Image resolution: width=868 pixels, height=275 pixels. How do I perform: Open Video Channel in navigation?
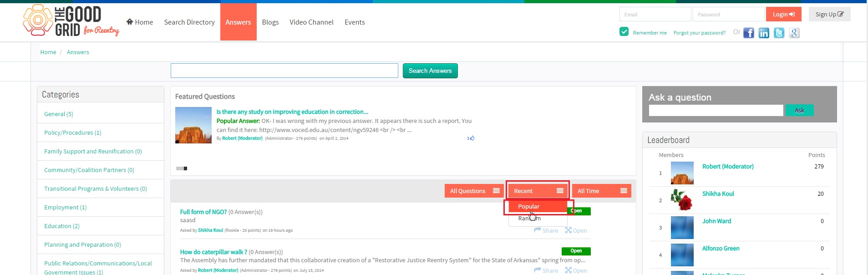click(x=311, y=22)
